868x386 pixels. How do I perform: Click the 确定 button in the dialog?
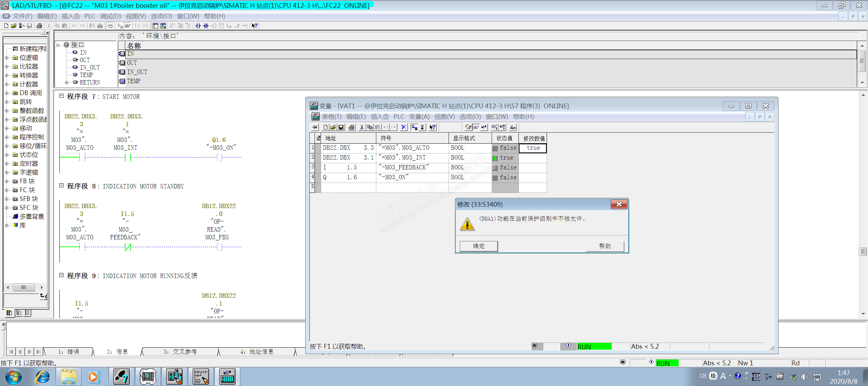pyautogui.click(x=478, y=246)
